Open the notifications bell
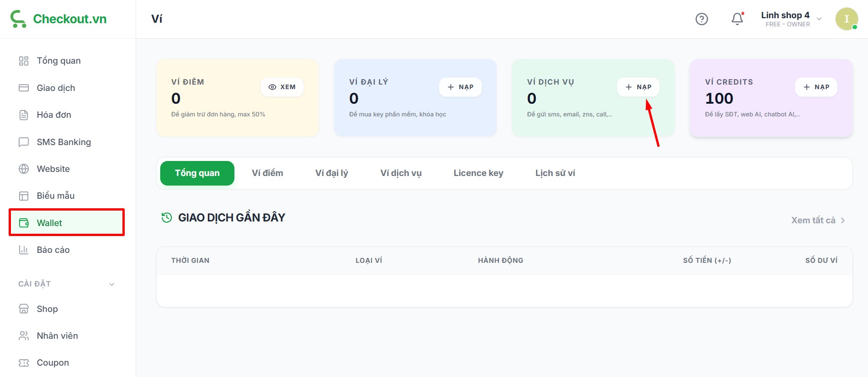 (737, 19)
